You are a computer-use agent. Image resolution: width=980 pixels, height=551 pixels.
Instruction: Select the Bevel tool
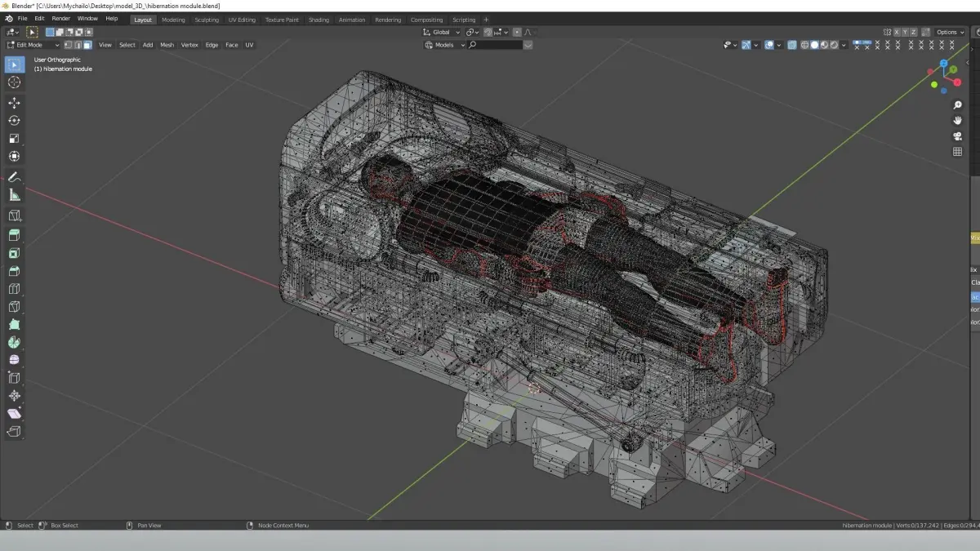(14, 271)
